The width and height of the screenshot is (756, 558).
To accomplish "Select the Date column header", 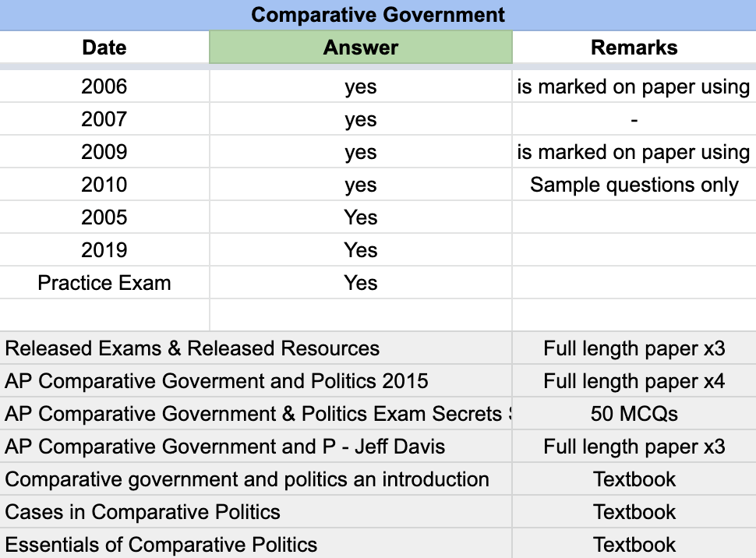I will coord(104,48).
